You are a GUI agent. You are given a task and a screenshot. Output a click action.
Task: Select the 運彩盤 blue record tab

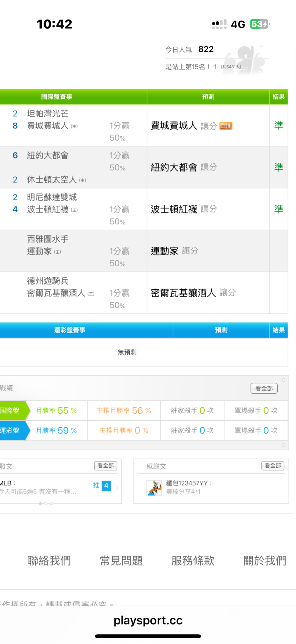[x=12, y=431]
